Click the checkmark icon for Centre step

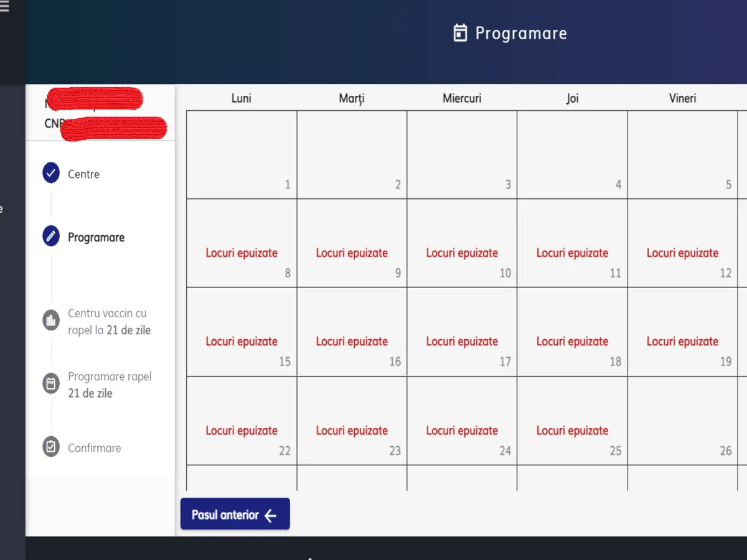[51, 173]
